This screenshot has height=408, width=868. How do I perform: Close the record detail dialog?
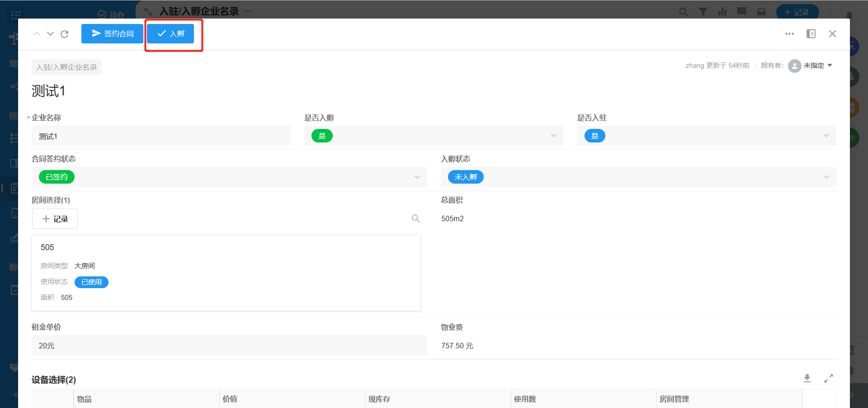pyautogui.click(x=832, y=34)
